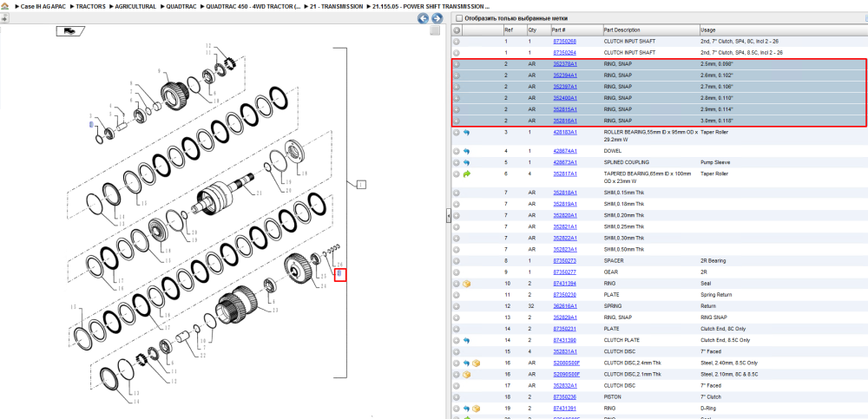Click the 'SPLINED COUPLING' description text
The width and height of the screenshot is (868, 419).
[626, 163]
